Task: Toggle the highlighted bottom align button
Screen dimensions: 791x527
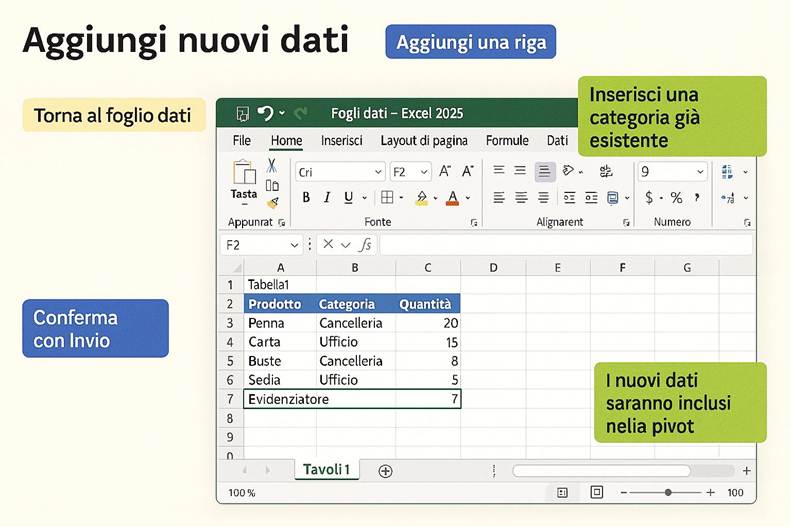Action: pos(545,171)
